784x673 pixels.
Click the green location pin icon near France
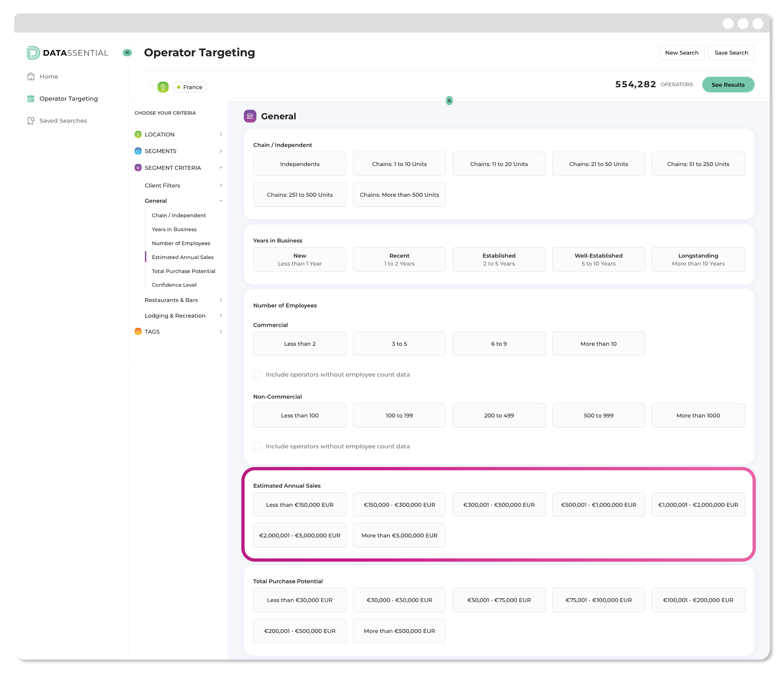coord(163,87)
